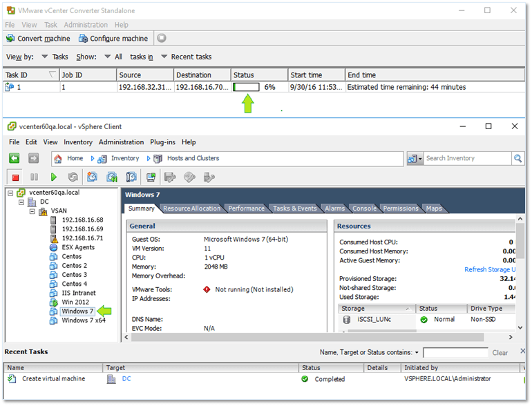Select the iSCSI_LUN datastore row
This screenshot has height=406, width=532.
428,320
